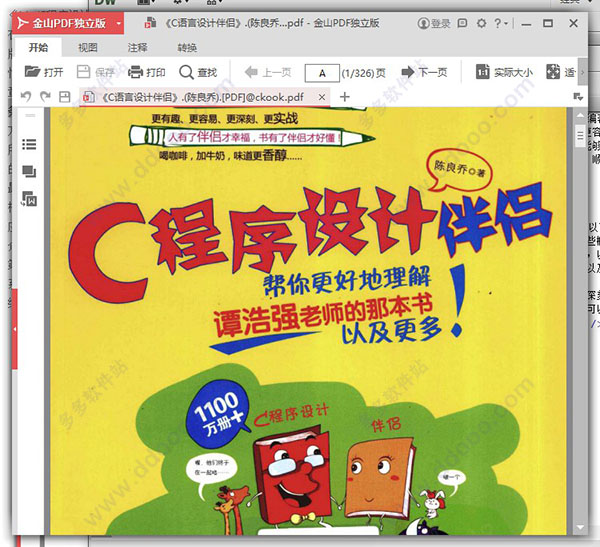Switch to the 开始 ribbon tab
Viewport: 600px width, 547px height.
click(x=38, y=47)
